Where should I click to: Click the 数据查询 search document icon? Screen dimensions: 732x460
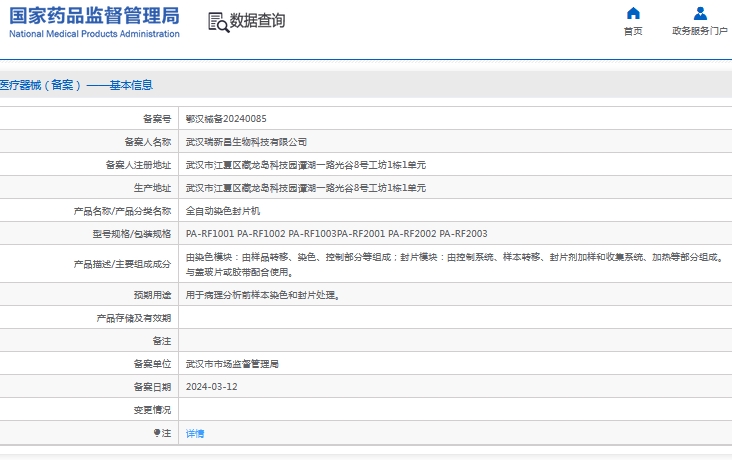218,22
